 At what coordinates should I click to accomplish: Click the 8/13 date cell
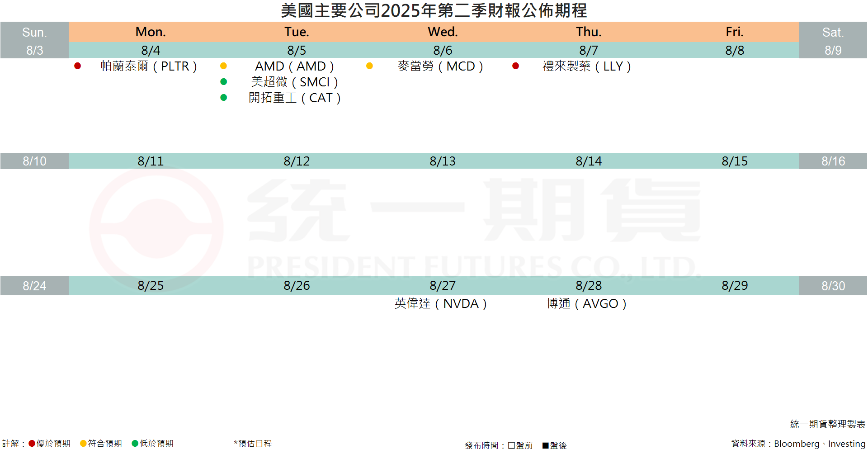pyautogui.click(x=443, y=161)
